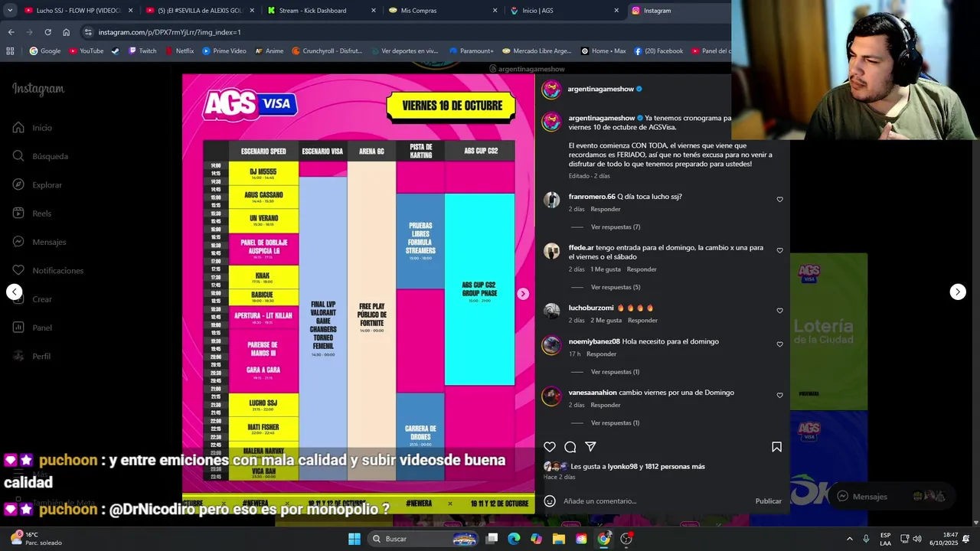Like vanesaanahion's comment
This screenshot has width=980, height=551.
pyautogui.click(x=779, y=396)
